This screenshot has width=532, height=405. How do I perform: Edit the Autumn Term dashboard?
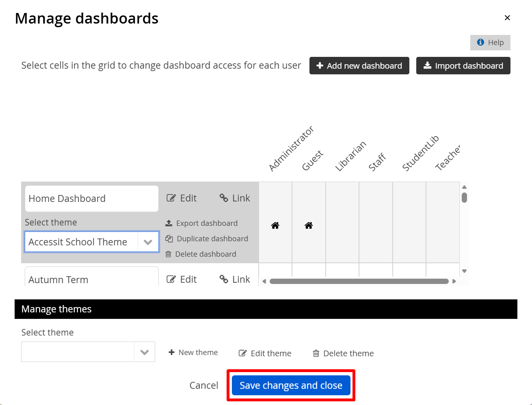click(x=182, y=279)
